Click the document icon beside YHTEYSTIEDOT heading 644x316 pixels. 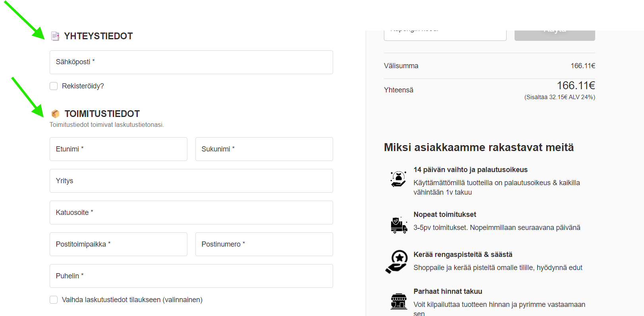tap(55, 36)
